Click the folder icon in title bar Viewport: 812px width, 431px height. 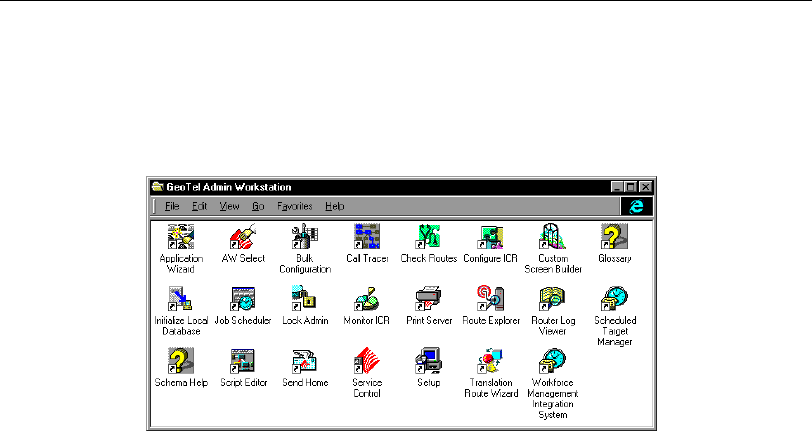point(157,186)
